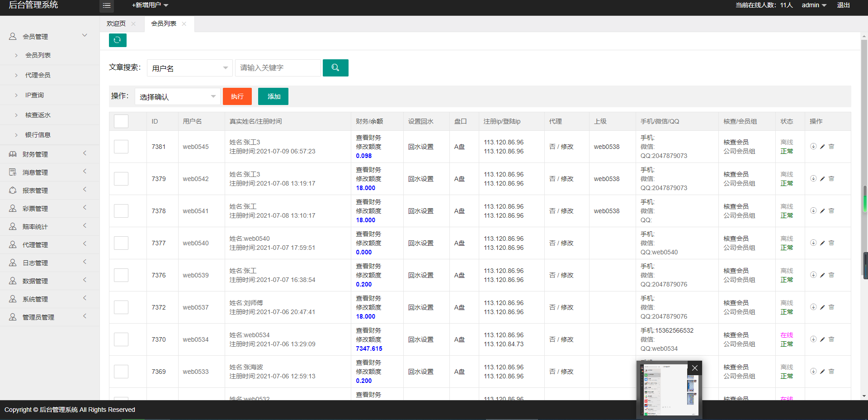Screen dimensions: 868x420
Task: Click the pencil edit icon for web0545
Action: point(822,147)
